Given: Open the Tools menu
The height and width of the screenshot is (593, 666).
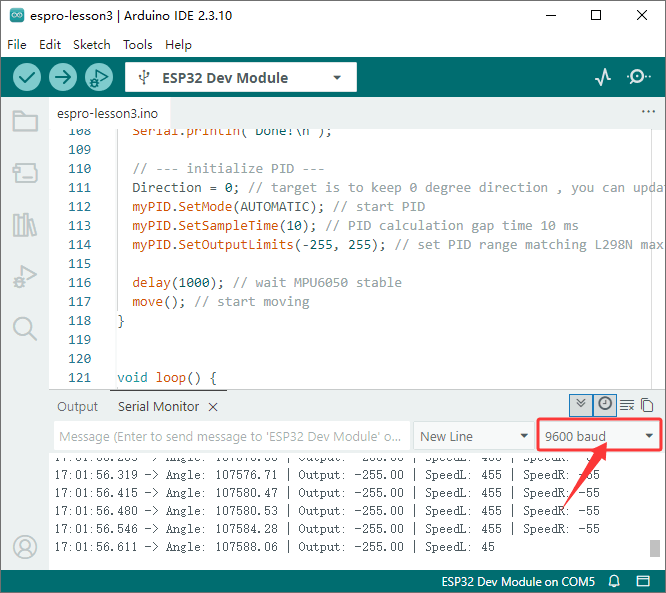Looking at the screenshot, I should pos(138,45).
